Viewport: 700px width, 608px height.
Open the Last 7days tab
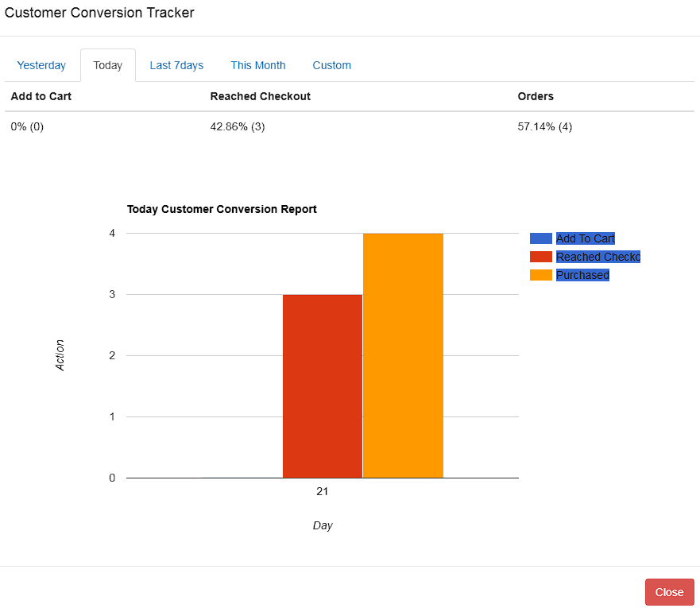(176, 65)
